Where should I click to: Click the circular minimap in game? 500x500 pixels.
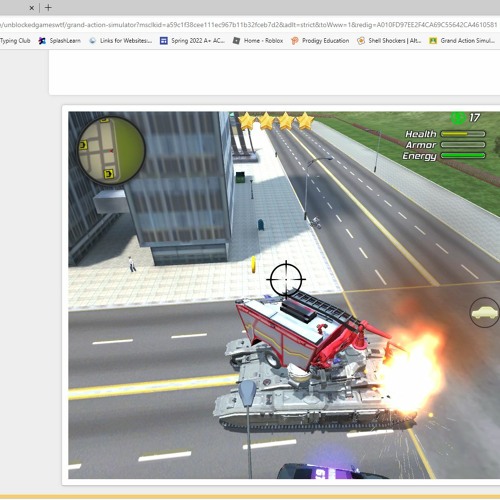tap(111, 150)
